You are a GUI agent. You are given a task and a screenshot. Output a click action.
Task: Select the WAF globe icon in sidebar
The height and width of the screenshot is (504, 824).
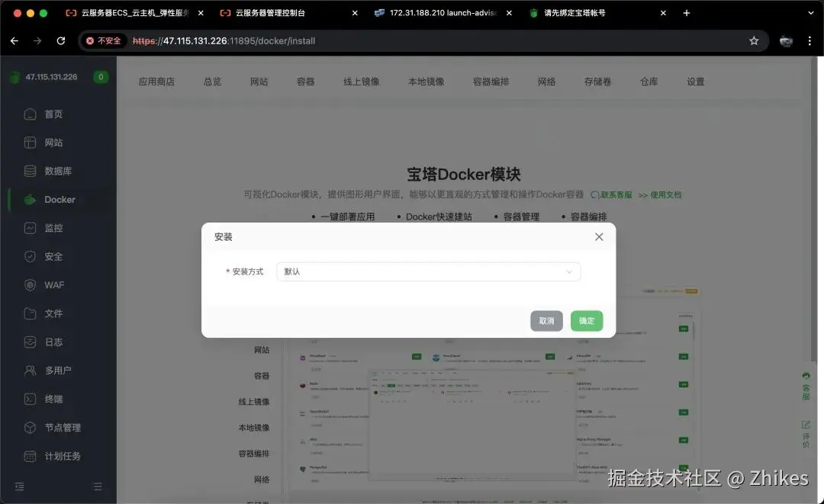[30, 285]
